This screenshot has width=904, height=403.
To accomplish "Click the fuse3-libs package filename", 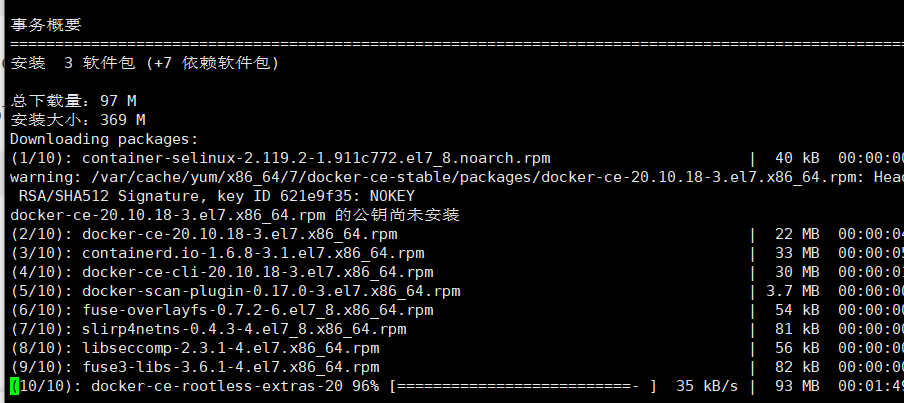I will [x=231, y=367].
